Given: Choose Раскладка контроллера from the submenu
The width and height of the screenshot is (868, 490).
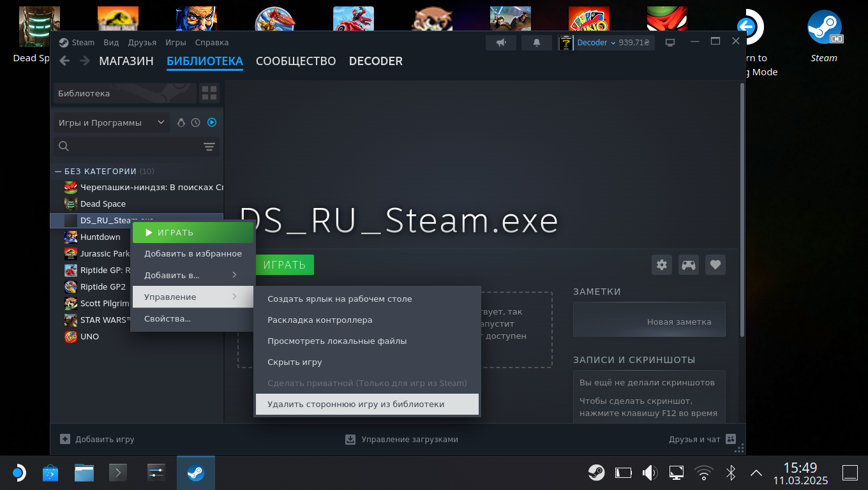Looking at the screenshot, I should click(367, 320).
